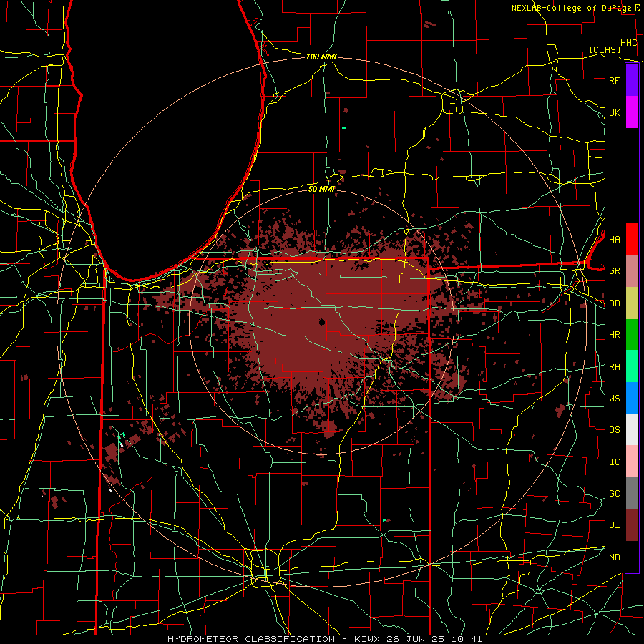
Task: Click the UK magenta color swatch
Action: point(632,112)
